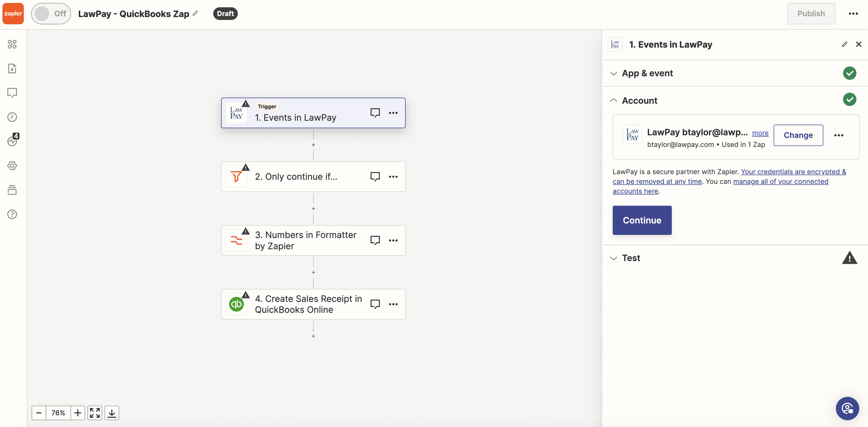Open more options for Events in LawPay step
868x427 pixels.
[x=393, y=113]
